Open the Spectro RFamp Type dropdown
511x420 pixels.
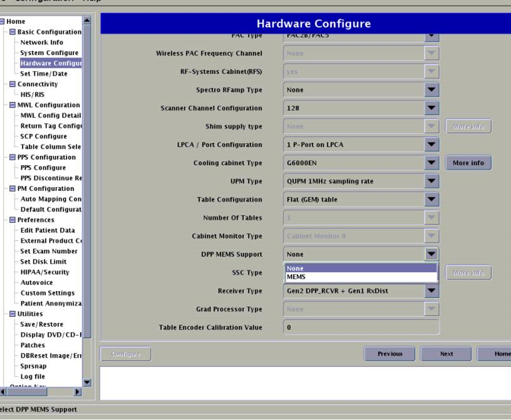[x=432, y=90]
